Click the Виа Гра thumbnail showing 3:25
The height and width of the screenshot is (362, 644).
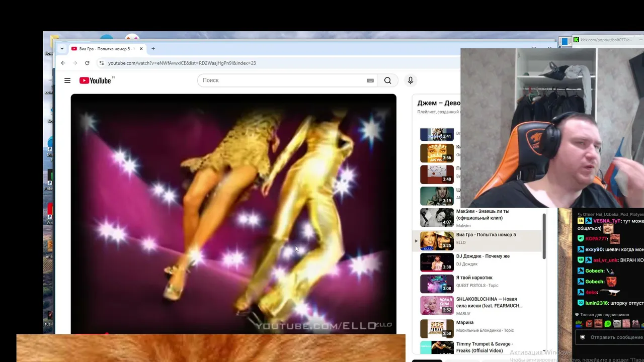click(x=437, y=241)
